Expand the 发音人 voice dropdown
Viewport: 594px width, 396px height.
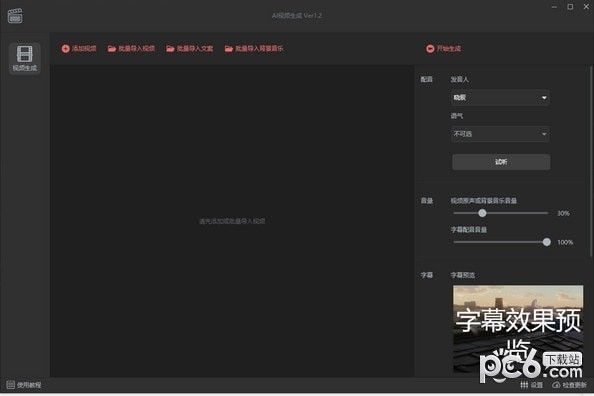500,98
